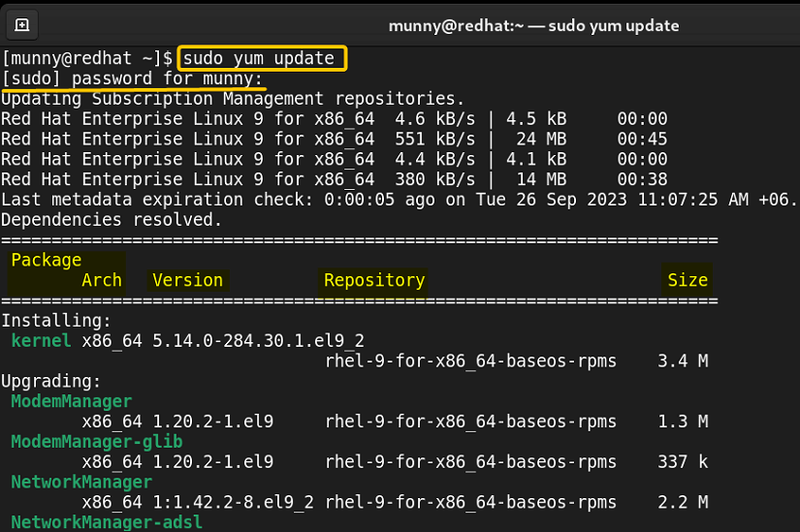The height and width of the screenshot is (532, 800).
Task: Click the '[sudo] password for munny:' prompt
Action: point(132,79)
